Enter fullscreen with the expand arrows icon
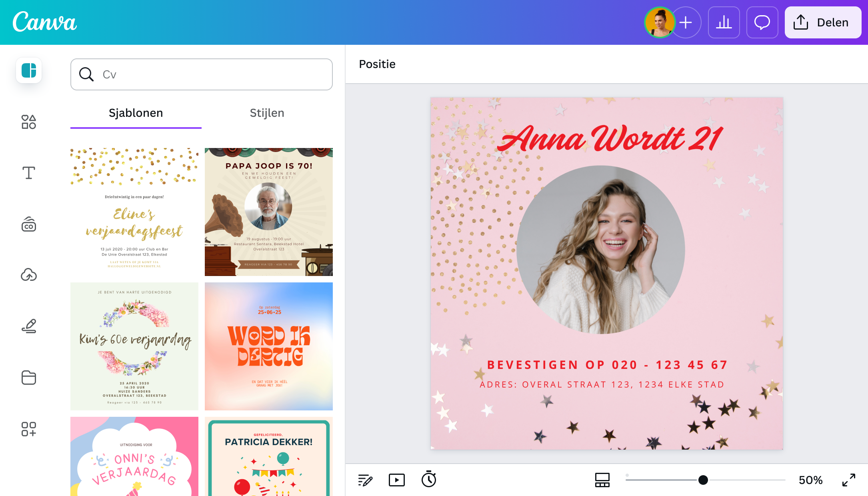868x496 pixels. [849, 480]
